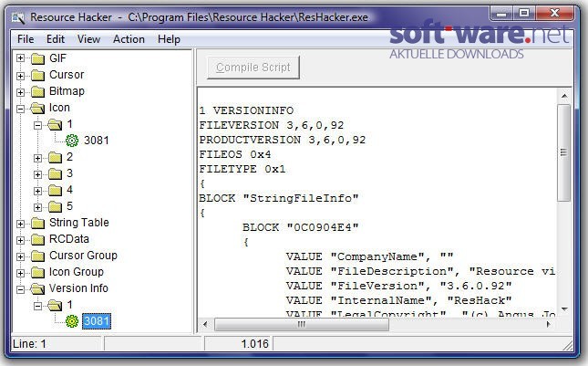Expand the Cursor tree node

(x=21, y=76)
